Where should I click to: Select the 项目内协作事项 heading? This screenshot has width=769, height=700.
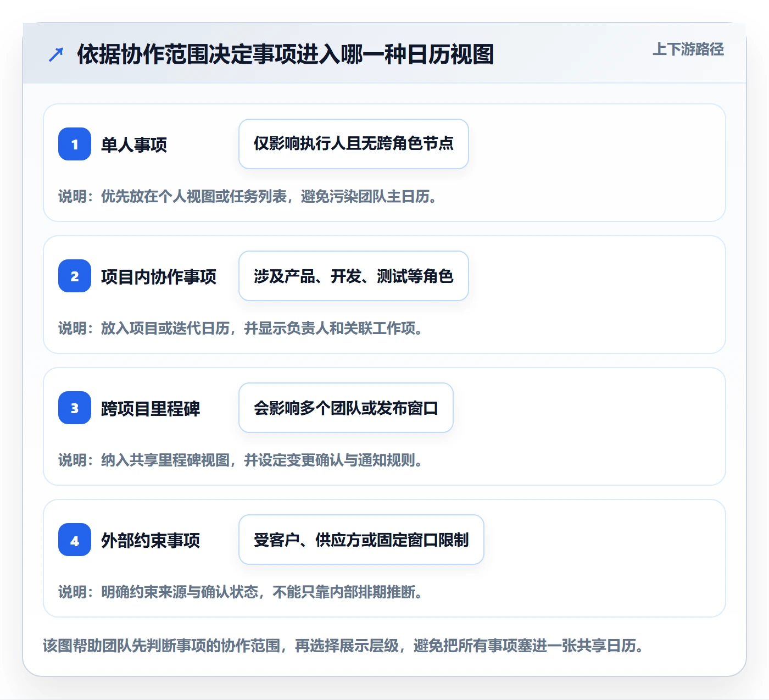(x=159, y=276)
